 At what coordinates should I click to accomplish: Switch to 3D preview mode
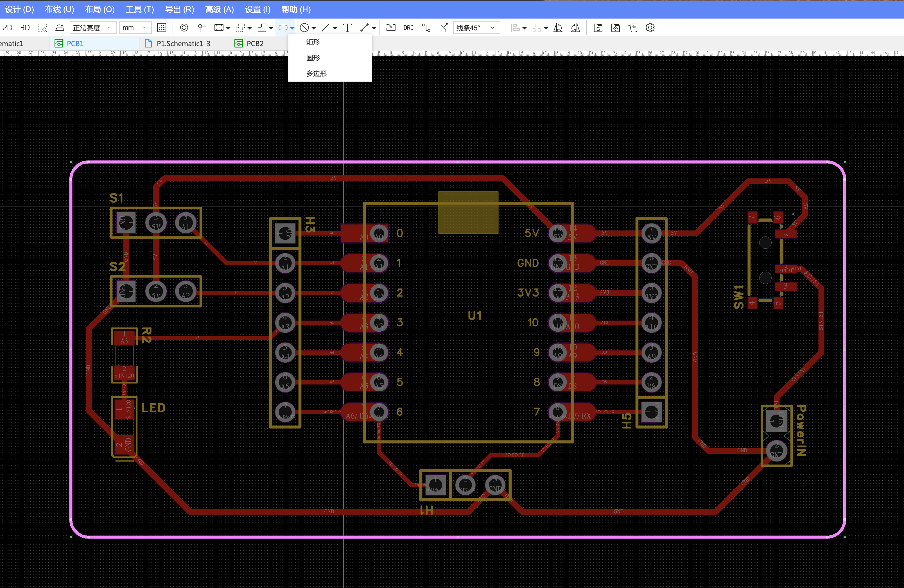point(25,28)
